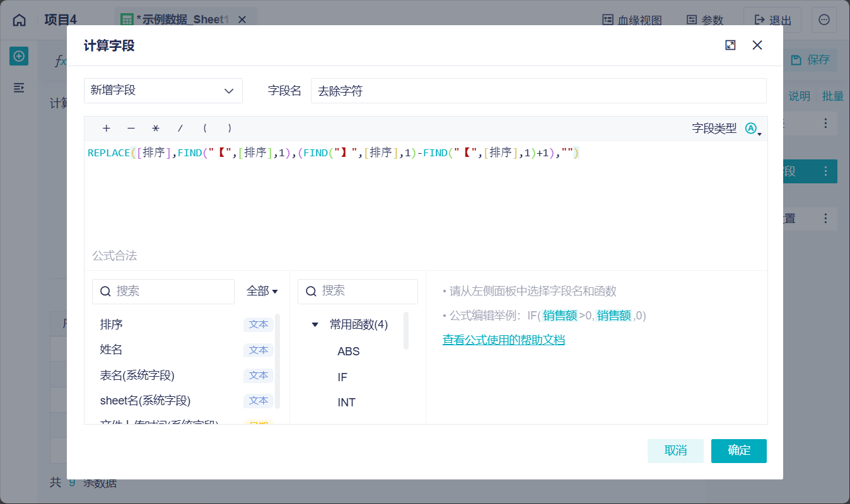Open 查看公式使用的帮助文档 link
The height and width of the screenshot is (504, 850).
504,340
